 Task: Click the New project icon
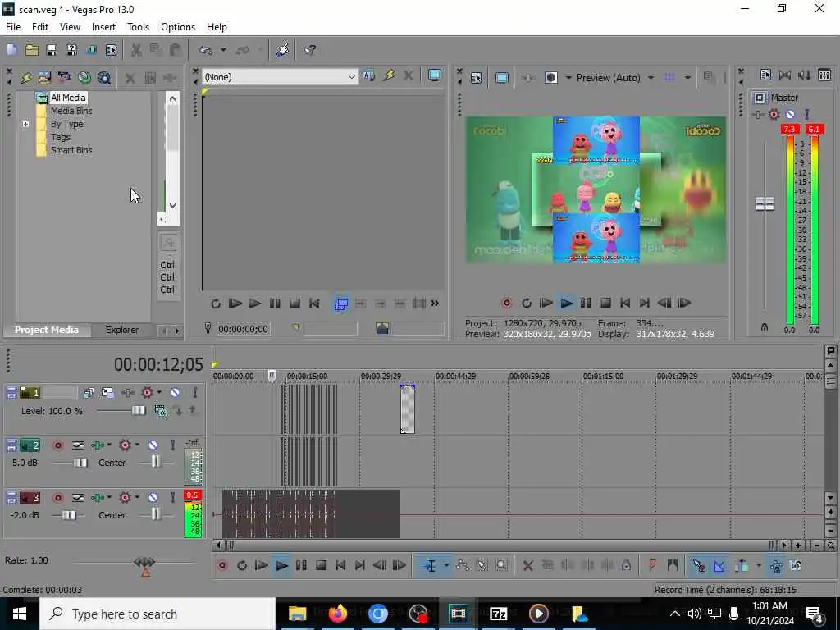point(11,50)
